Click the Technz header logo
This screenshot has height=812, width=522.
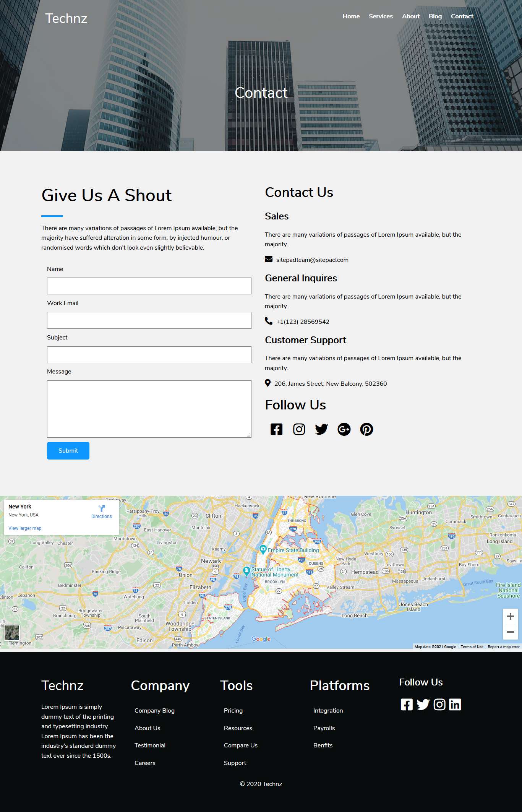pos(66,18)
